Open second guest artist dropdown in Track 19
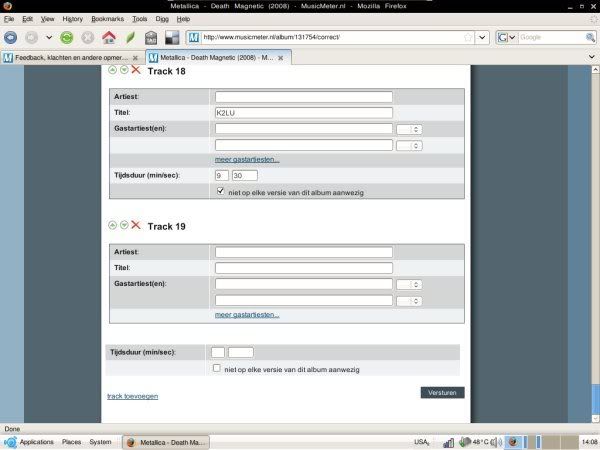The height and width of the screenshot is (450, 600). click(x=409, y=300)
